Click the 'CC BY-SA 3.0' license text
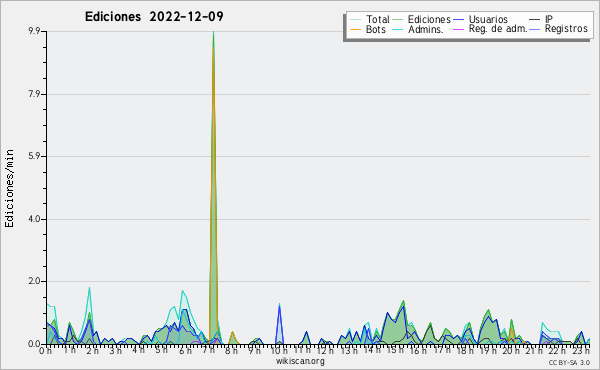 [x=569, y=362]
